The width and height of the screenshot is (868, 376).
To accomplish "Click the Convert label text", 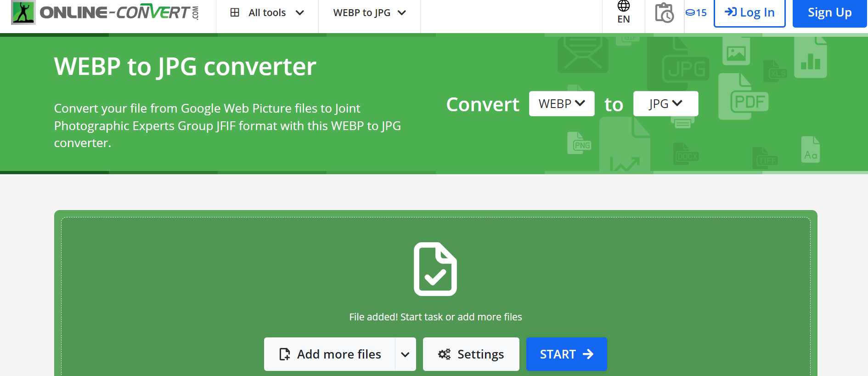I will (x=483, y=105).
